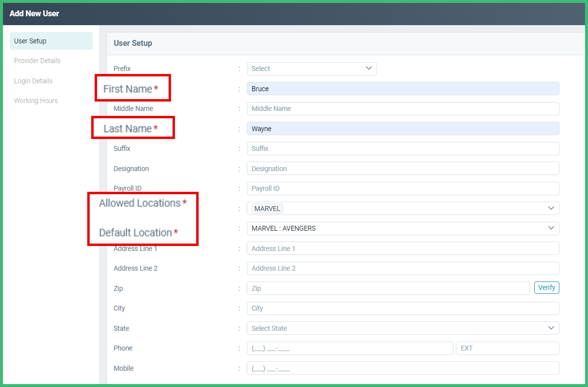588x387 pixels.
Task: Click the Address Line 1 field
Action: [403, 248]
